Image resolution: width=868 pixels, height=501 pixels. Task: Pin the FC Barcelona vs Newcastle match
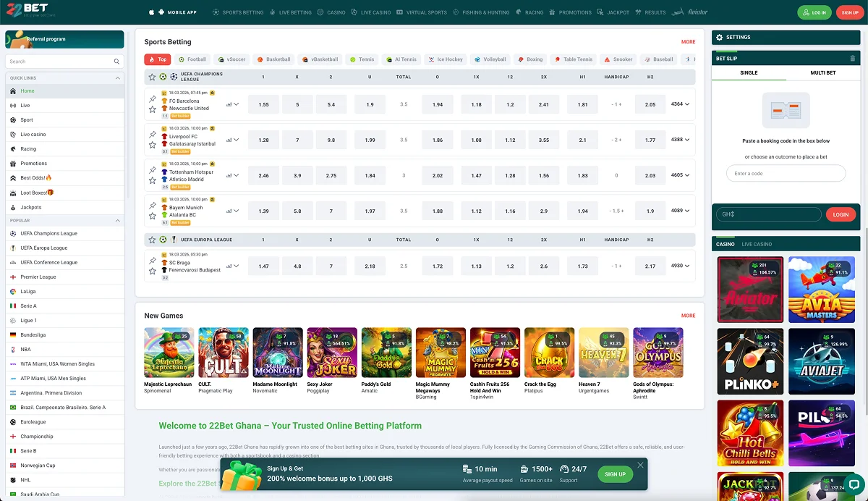pos(152,98)
